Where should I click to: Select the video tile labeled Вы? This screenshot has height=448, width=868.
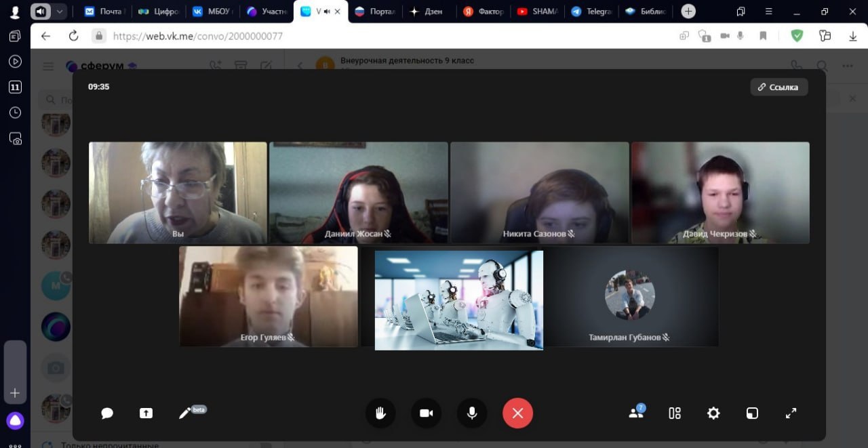[178, 192]
